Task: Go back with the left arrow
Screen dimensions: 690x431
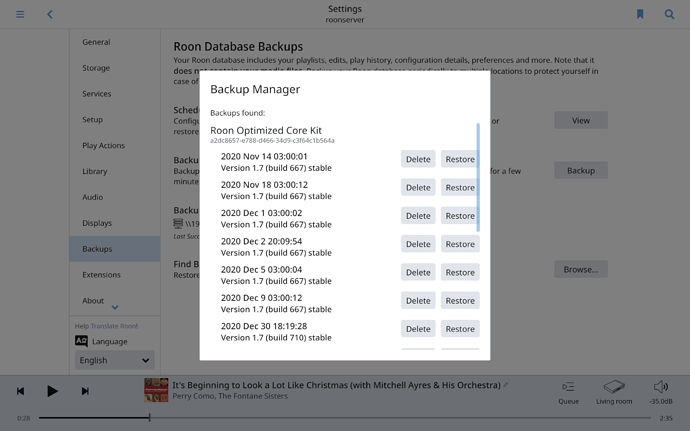Action: pos(50,15)
